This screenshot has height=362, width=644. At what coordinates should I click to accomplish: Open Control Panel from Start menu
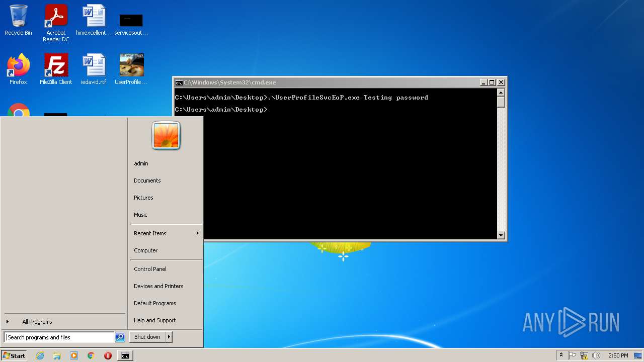(150, 269)
